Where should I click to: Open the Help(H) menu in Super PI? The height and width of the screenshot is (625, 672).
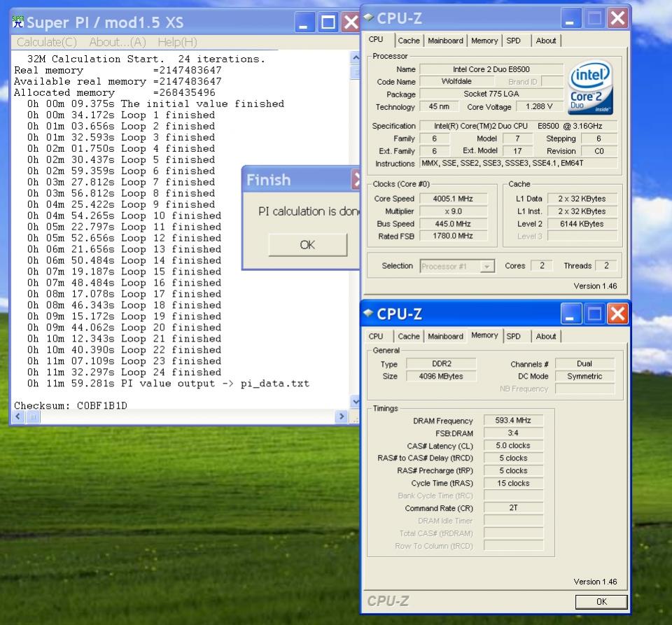pyautogui.click(x=177, y=43)
